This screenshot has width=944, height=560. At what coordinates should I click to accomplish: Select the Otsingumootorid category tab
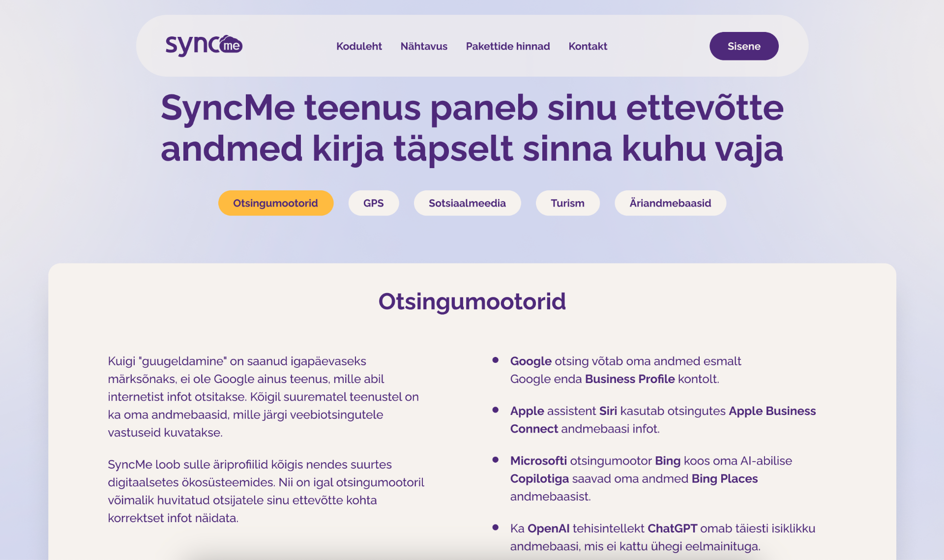point(275,203)
